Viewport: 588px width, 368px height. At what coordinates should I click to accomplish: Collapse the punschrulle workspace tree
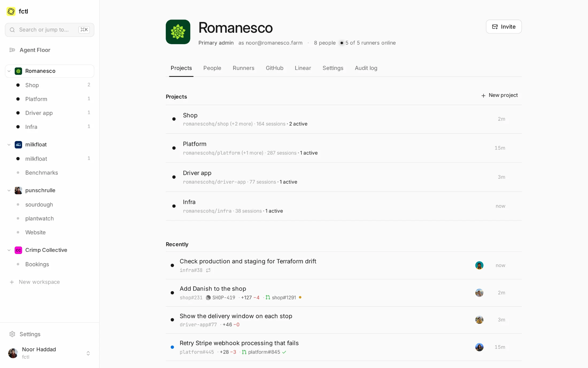tap(9, 190)
